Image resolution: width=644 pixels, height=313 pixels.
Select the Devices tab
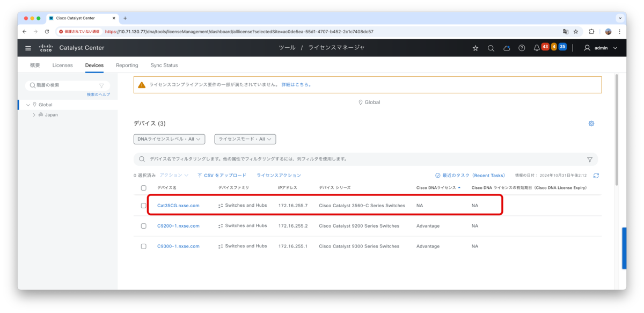point(94,65)
